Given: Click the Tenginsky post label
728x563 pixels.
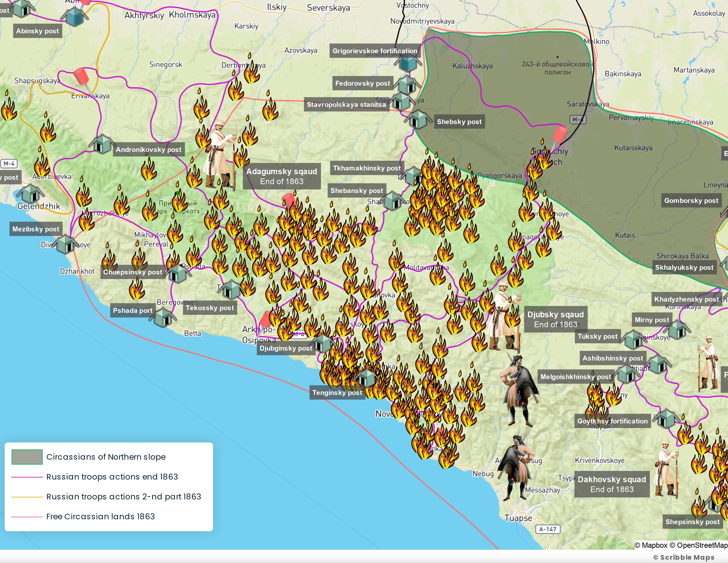Looking at the screenshot, I should (x=337, y=393).
